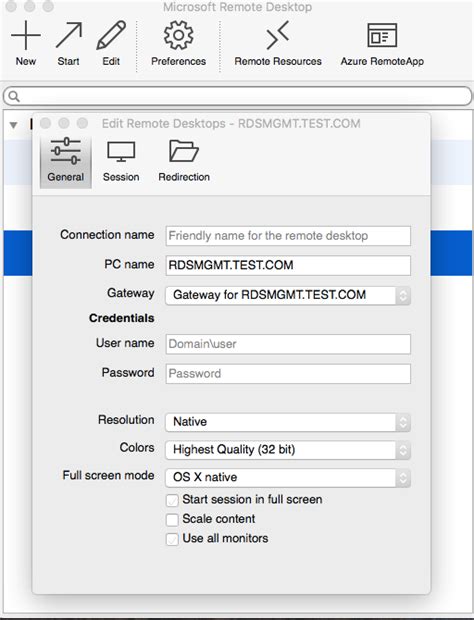Viewport: 474px width, 620px height.
Task: Open the Colors dropdown
Action: (288, 450)
